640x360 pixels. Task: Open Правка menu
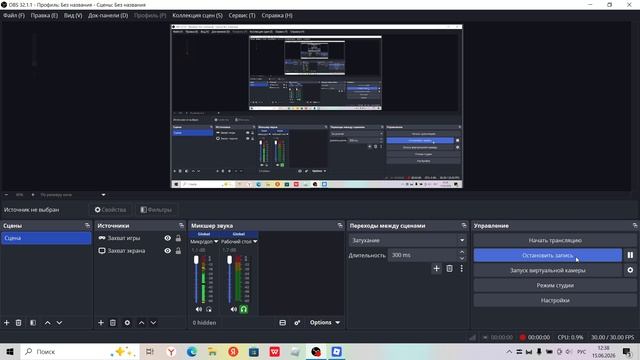point(44,16)
